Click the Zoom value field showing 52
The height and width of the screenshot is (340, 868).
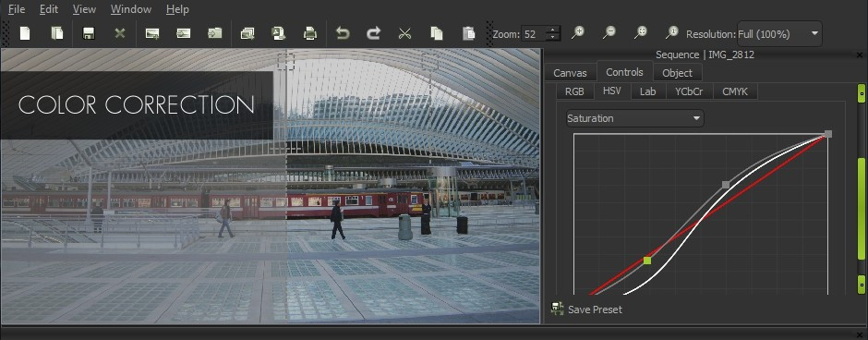pyautogui.click(x=534, y=34)
